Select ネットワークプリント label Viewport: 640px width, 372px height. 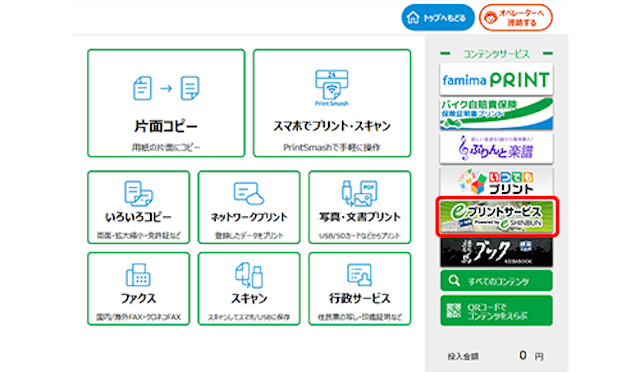pyautogui.click(x=249, y=217)
